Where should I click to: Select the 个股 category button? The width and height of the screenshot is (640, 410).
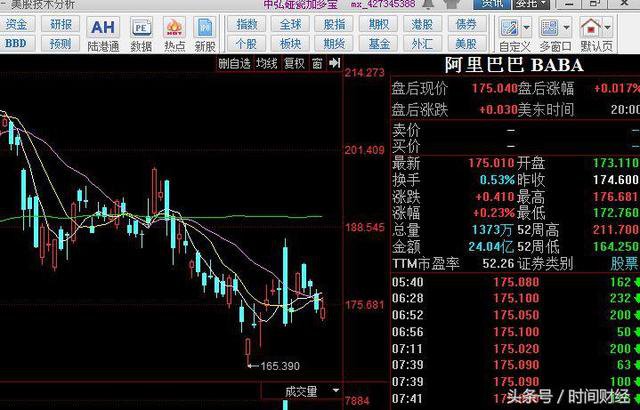pos(246,43)
